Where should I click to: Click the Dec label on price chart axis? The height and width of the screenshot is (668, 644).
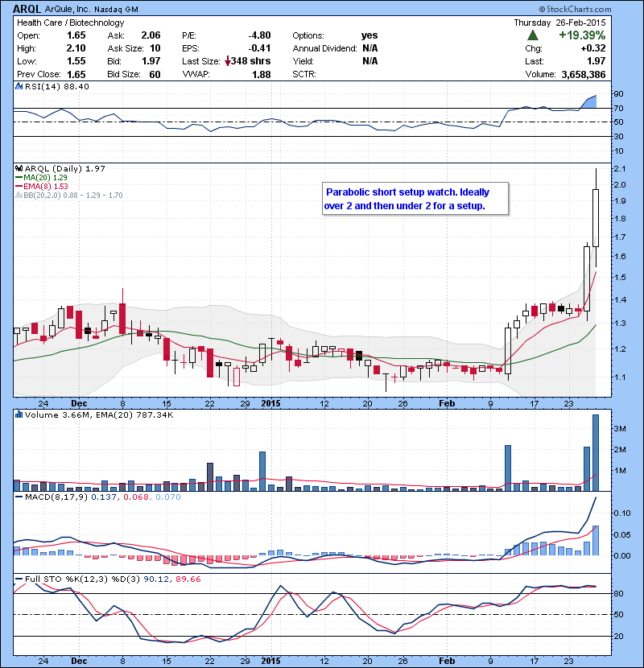(78, 402)
